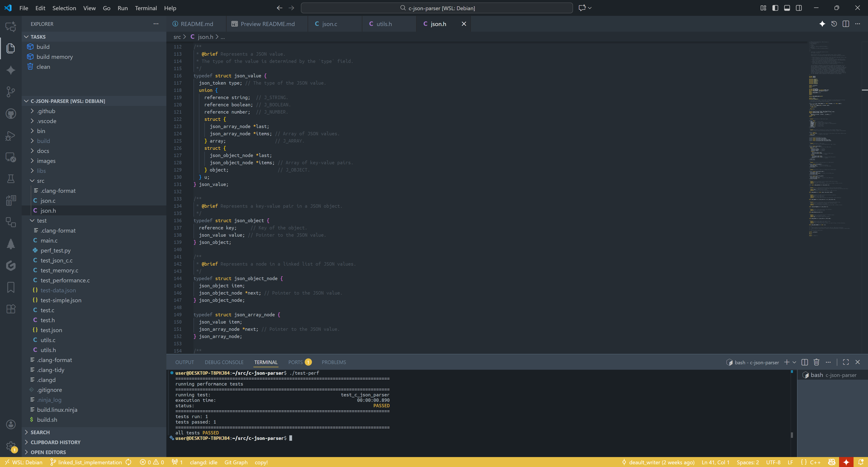868x467 pixels.
Task: Collapse the C-JSON-PARSER root folder
Action: (94, 101)
